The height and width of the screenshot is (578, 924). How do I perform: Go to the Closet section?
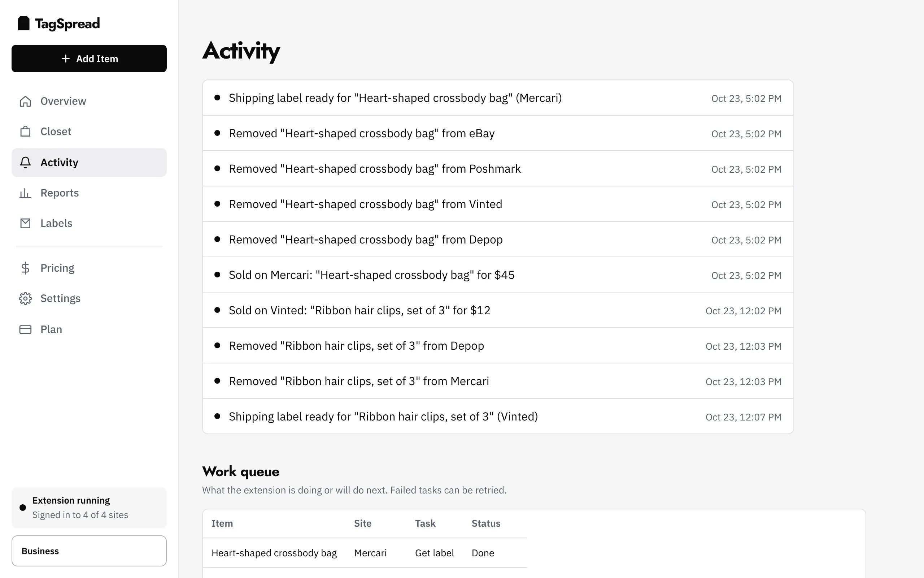click(89, 131)
